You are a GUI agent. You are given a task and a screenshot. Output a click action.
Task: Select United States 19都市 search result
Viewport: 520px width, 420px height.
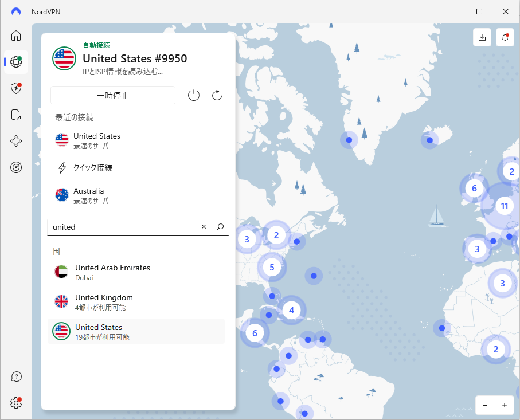136,332
